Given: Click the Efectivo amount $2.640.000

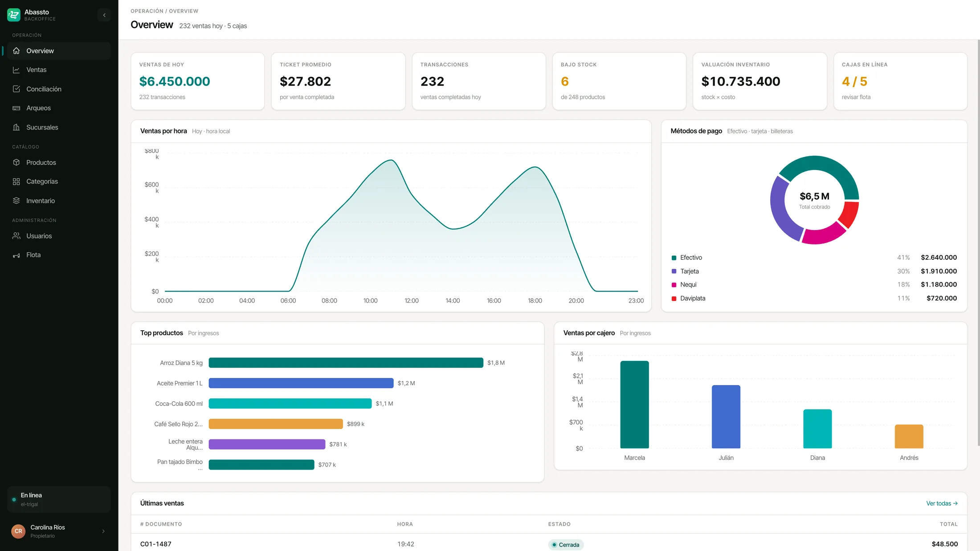Looking at the screenshot, I should [x=939, y=258].
